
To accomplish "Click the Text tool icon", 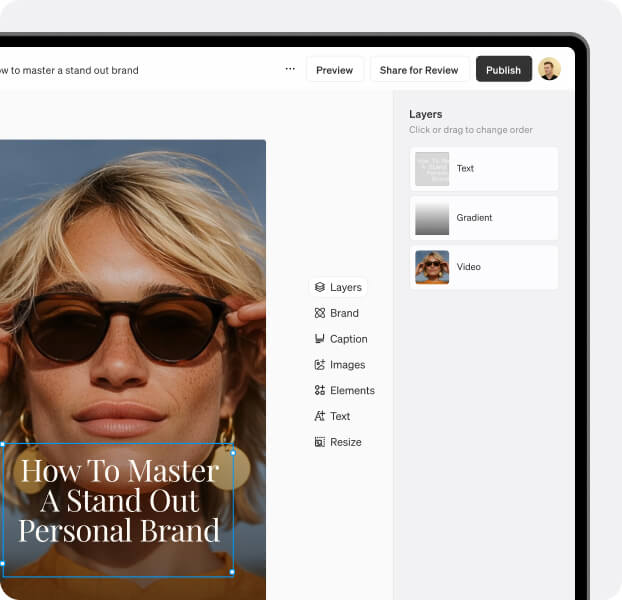I will tap(320, 416).
